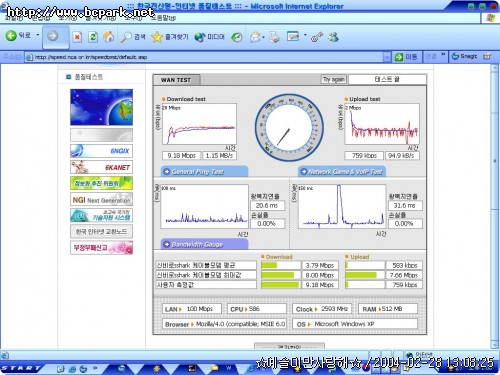This screenshot has height=375, width=500.
Task: Open the 6KANET banner link
Action: click(x=101, y=167)
